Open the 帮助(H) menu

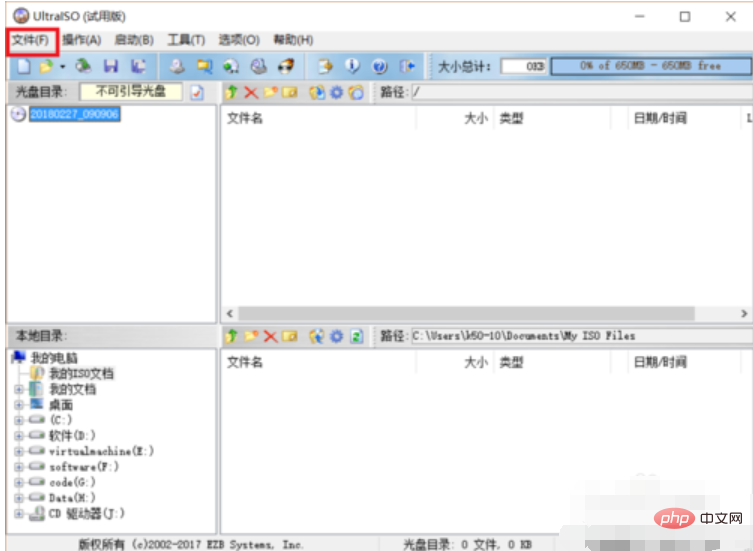tap(293, 40)
